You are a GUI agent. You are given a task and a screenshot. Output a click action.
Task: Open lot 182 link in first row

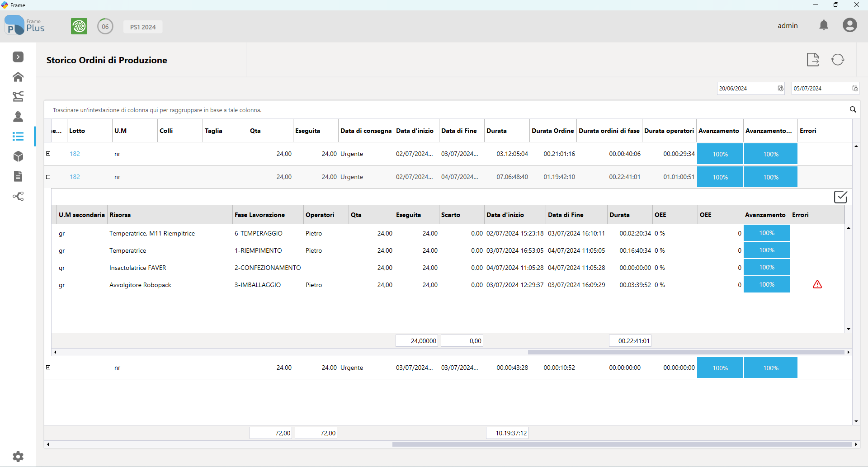[75, 154]
